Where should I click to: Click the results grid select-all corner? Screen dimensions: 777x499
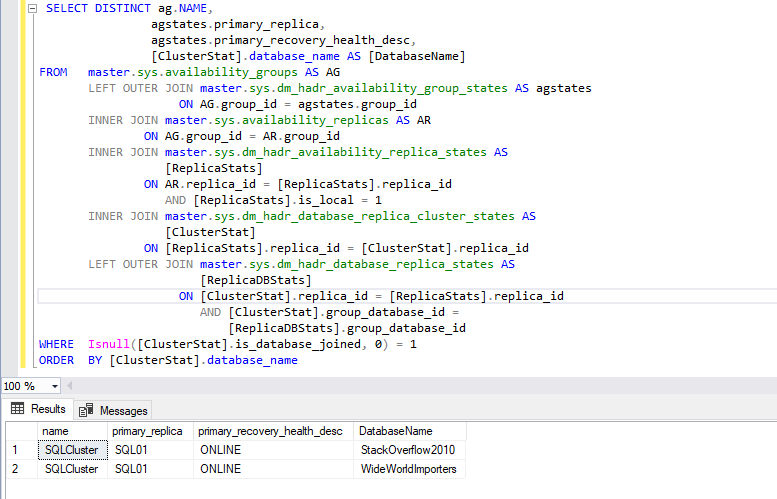point(22,431)
